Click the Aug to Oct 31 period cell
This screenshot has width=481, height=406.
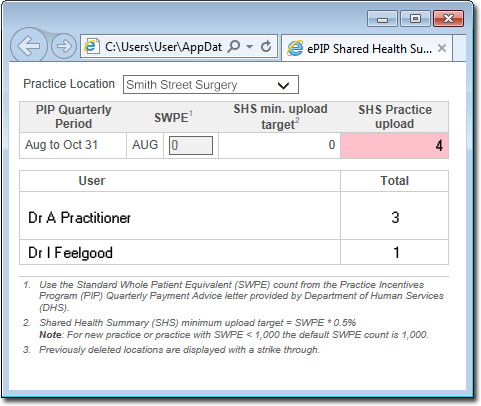(73, 145)
